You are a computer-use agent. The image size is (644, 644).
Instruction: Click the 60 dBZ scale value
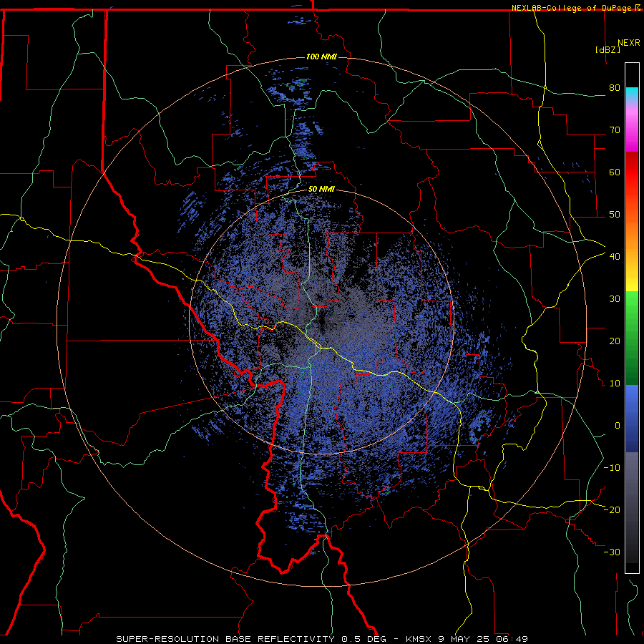(x=615, y=172)
